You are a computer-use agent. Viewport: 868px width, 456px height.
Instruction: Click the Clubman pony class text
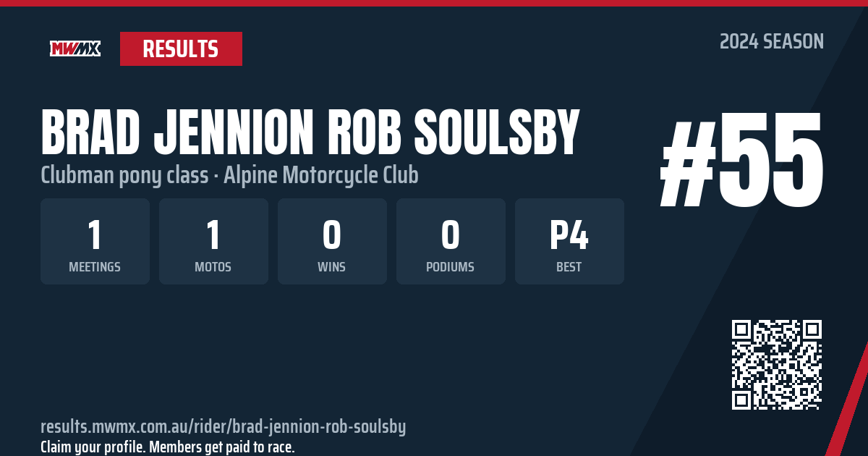[122, 175]
